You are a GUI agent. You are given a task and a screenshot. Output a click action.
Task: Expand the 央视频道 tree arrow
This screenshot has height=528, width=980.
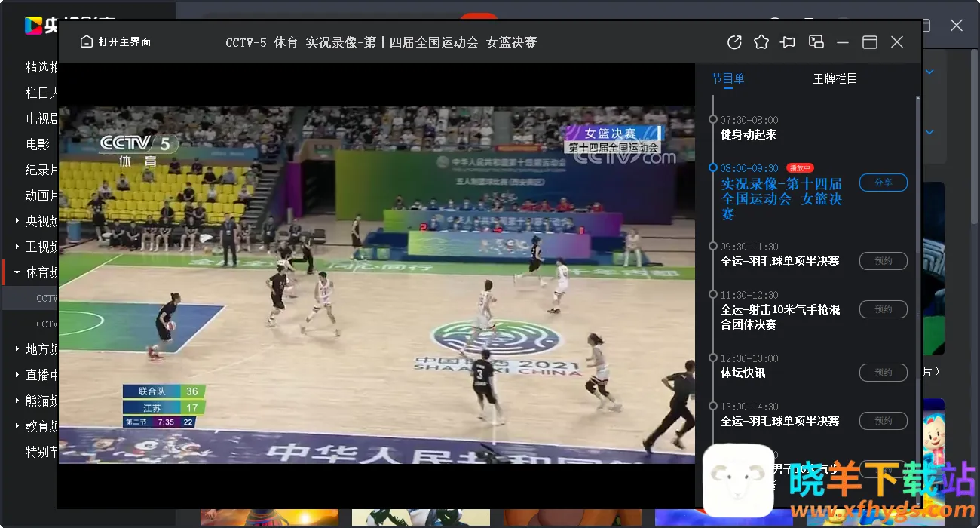click(17, 221)
